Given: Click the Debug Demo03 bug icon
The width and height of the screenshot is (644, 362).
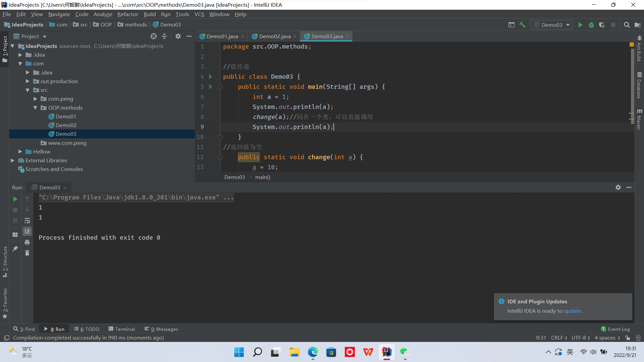Looking at the screenshot, I should coord(591,25).
